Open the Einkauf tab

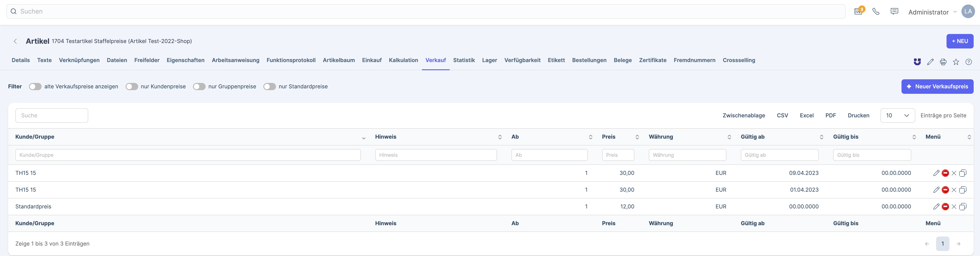[372, 60]
